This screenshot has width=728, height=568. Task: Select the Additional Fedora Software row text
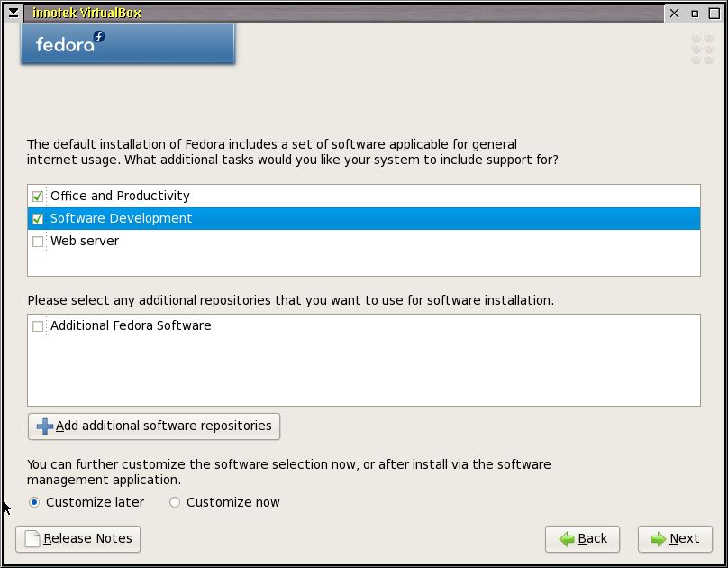click(x=131, y=325)
